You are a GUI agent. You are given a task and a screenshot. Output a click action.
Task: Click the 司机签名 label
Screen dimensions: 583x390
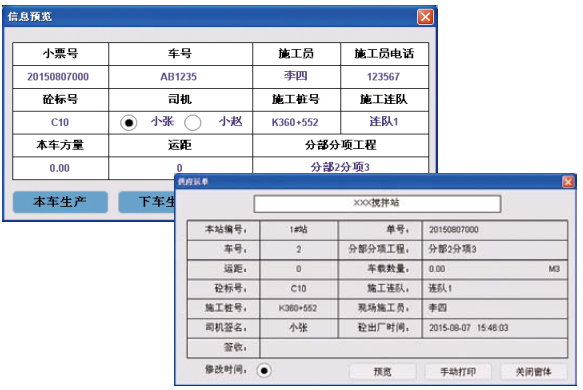225,328
